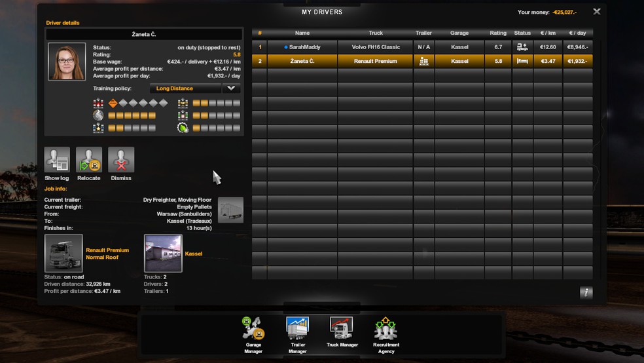Click the info icon below driver table
The width and height of the screenshot is (644, 363).
click(x=586, y=292)
